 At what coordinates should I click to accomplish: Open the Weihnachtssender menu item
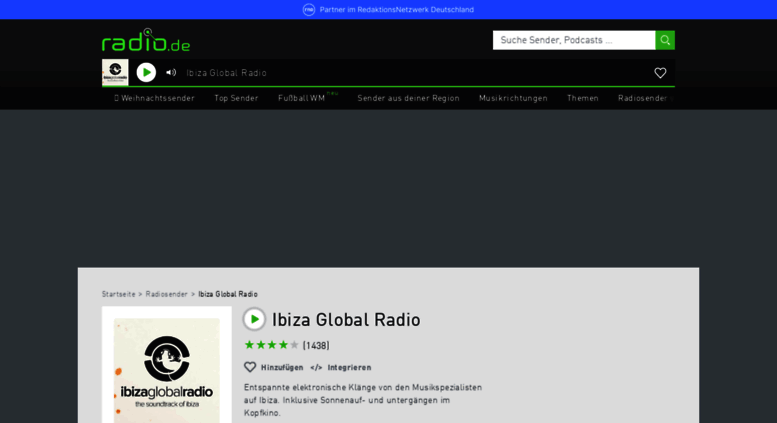pos(155,98)
